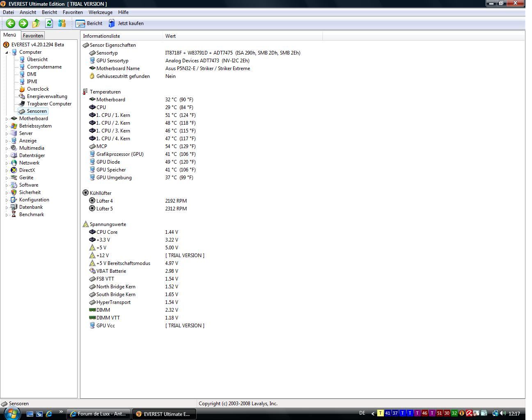Expand the Motherboard tree node
Viewport: 532px width, 420px height.
coord(7,119)
